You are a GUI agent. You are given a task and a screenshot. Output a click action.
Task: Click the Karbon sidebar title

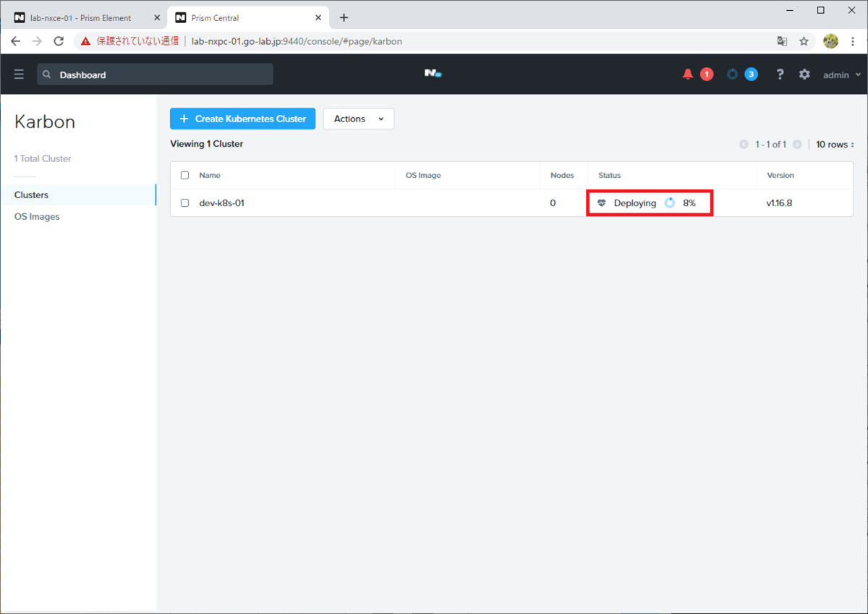45,121
